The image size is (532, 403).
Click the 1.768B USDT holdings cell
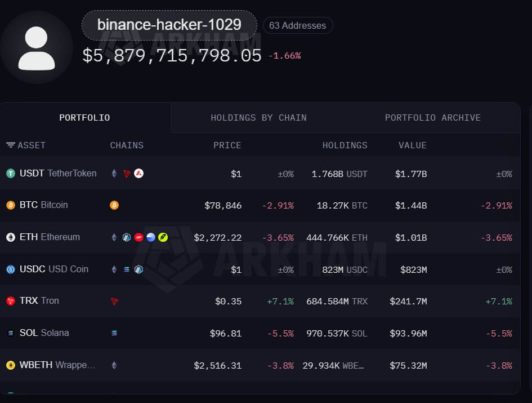(x=339, y=174)
